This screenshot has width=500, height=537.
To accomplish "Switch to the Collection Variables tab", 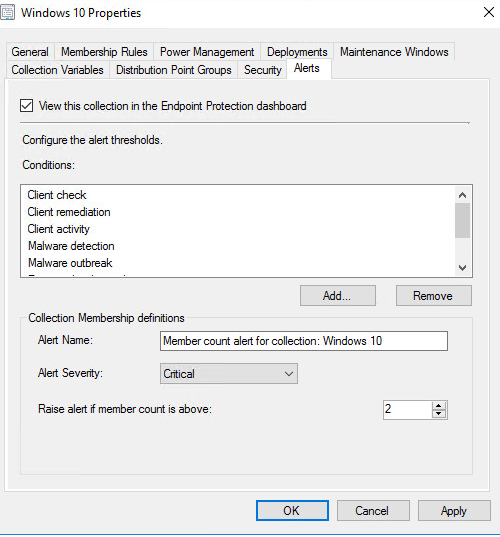I will [x=58, y=70].
